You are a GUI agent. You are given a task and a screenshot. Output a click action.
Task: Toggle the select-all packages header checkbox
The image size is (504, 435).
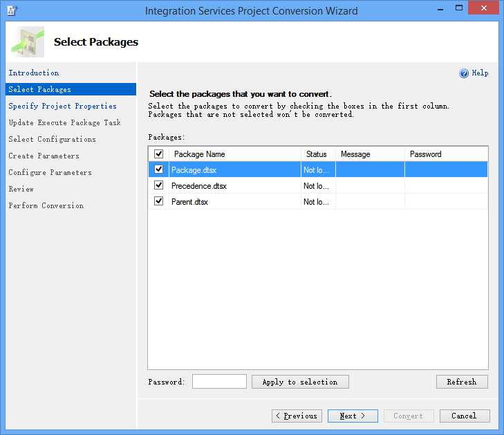coord(159,154)
